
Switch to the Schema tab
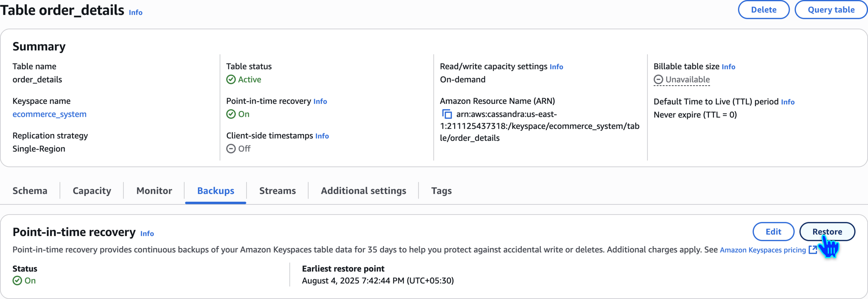30,191
